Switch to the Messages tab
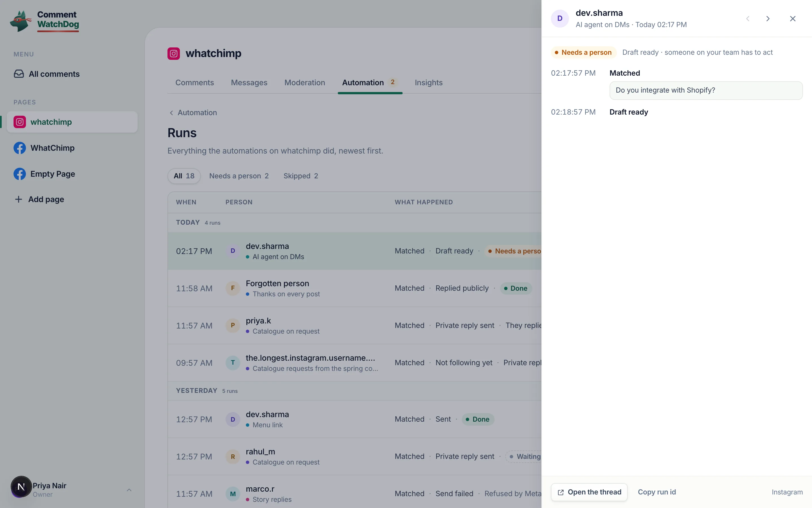812x508 pixels. point(249,83)
